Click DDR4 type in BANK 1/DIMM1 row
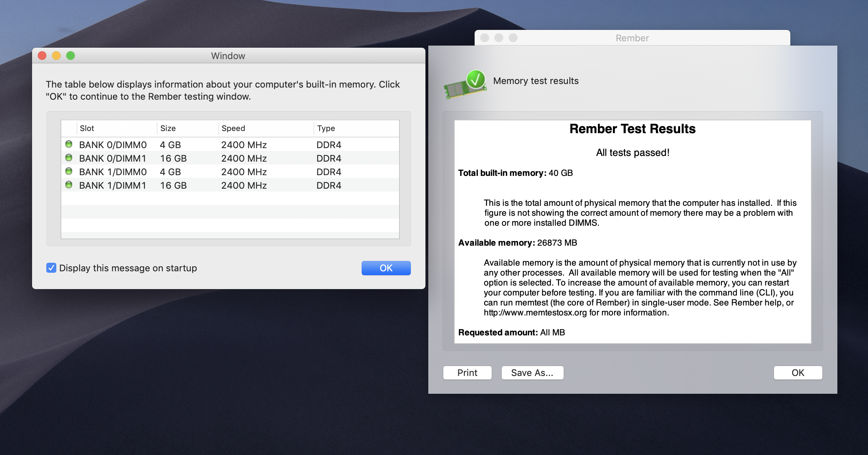 (329, 185)
